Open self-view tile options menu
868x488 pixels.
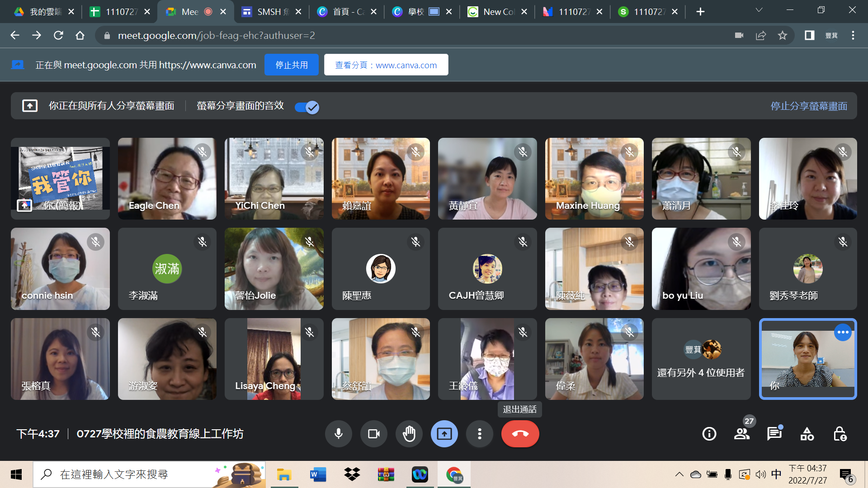(843, 332)
